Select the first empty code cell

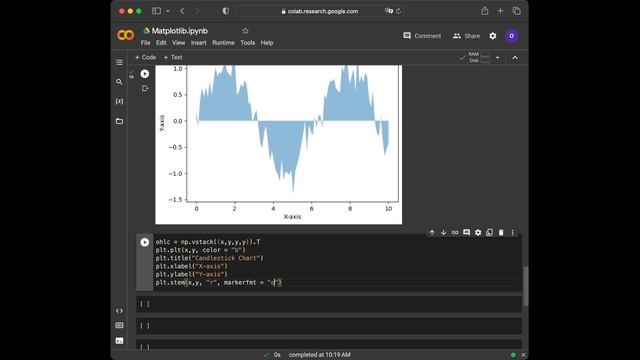pos(329,304)
